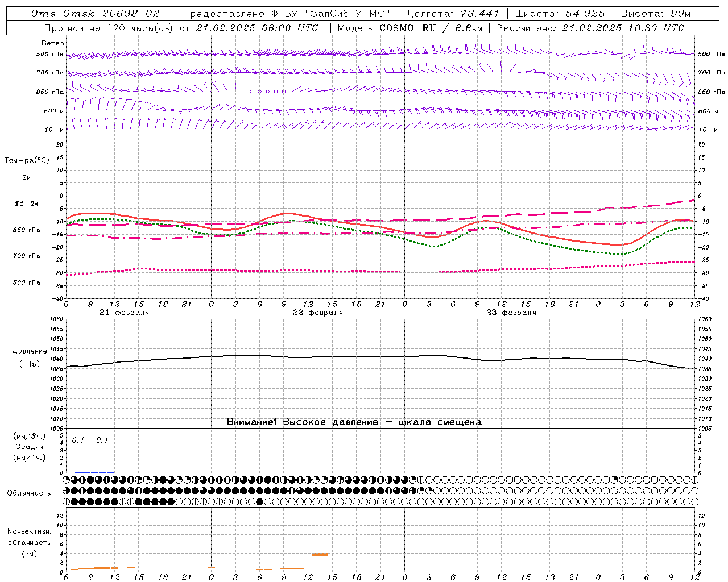Click the 'Td 2м' dew point legend entry

(x=26, y=203)
